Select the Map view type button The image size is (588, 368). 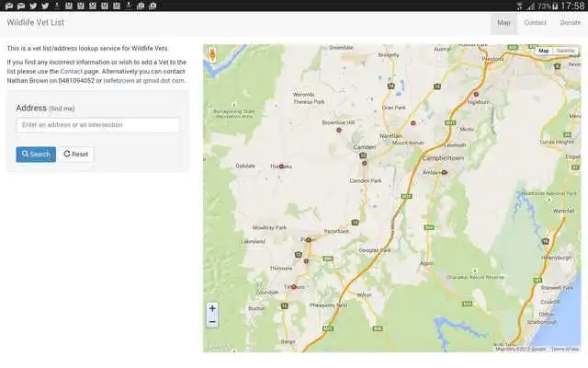click(x=543, y=51)
